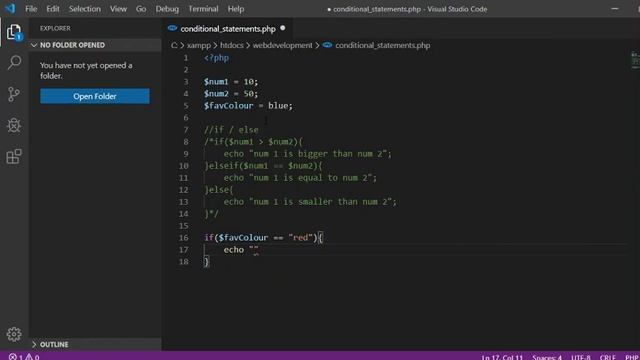Click the "$favColour = blue;" code line
The width and height of the screenshot is (640, 360).
pyautogui.click(x=248, y=106)
